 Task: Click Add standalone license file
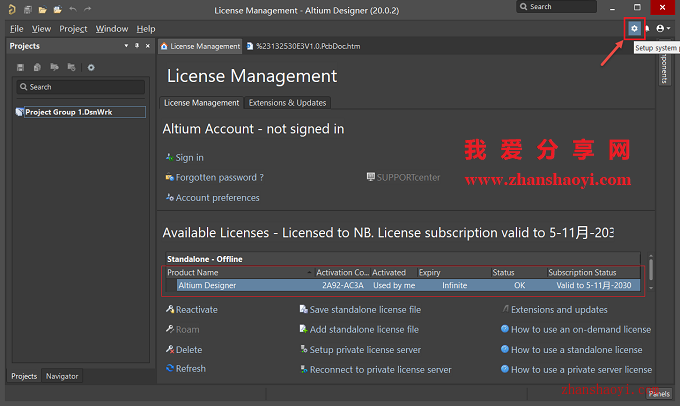point(359,330)
